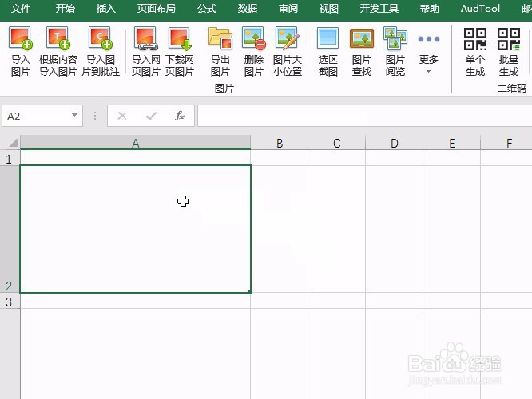Click inside the formula bar

pyautogui.click(x=364, y=116)
